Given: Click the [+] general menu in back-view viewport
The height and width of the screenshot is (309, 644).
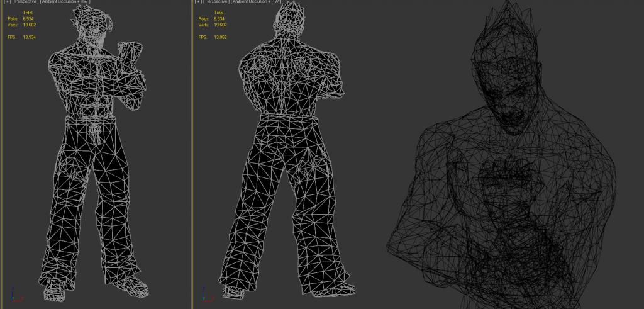Looking at the screenshot, I should coord(198,1).
